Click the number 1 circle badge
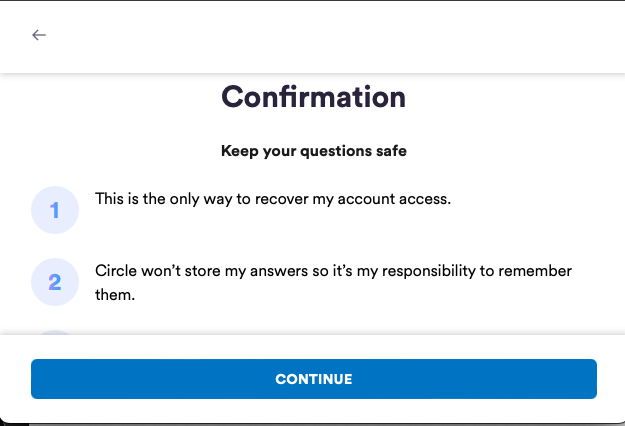 pos(55,210)
